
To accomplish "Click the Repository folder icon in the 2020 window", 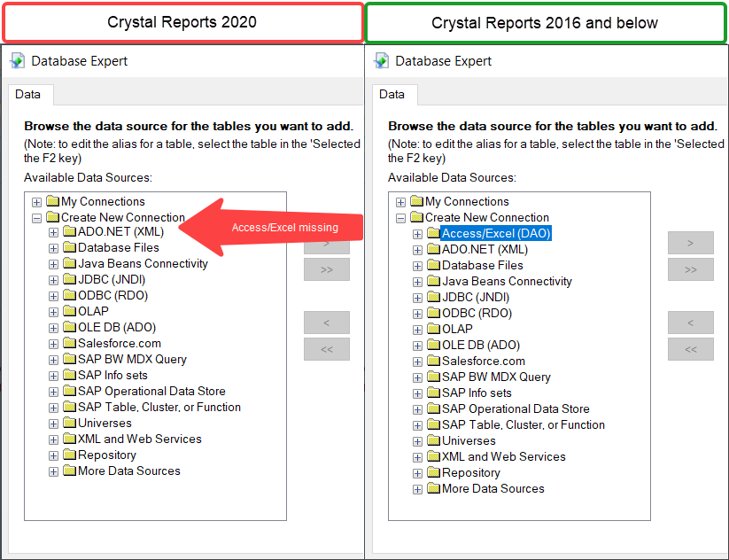I will [x=70, y=455].
